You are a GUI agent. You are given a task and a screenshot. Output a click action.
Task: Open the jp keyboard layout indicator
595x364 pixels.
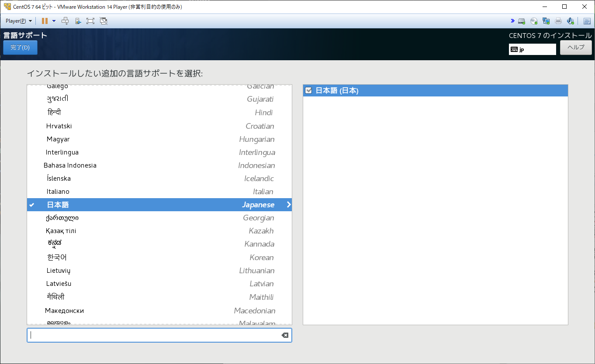point(533,49)
